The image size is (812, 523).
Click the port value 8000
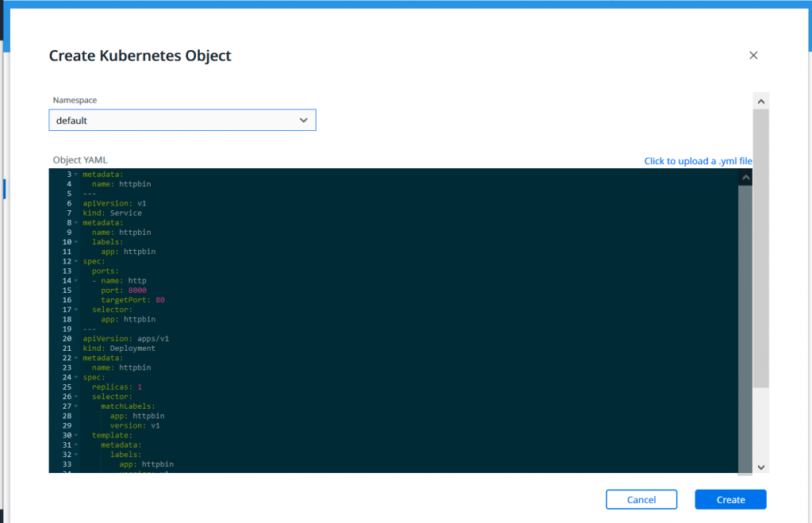(x=137, y=290)
